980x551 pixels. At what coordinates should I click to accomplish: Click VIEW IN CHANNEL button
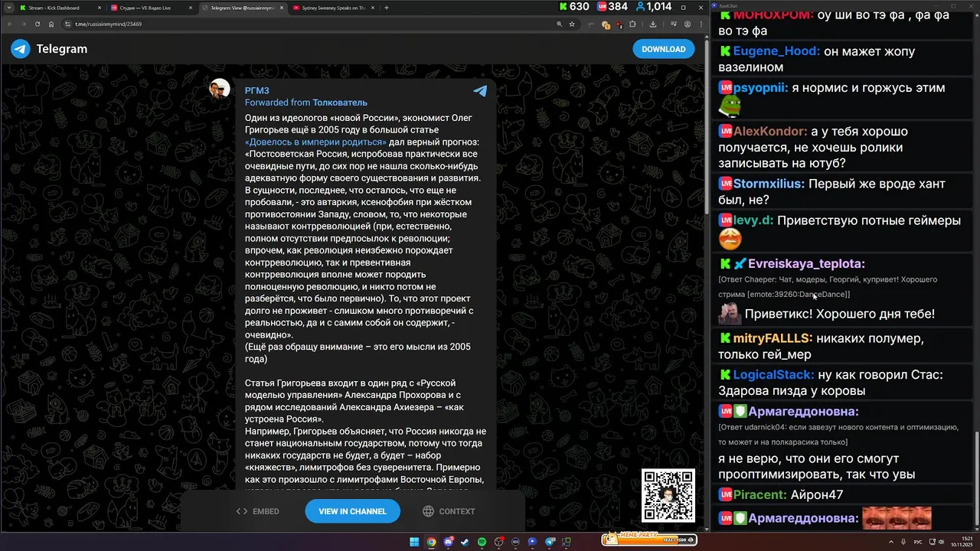pos(352,511)
